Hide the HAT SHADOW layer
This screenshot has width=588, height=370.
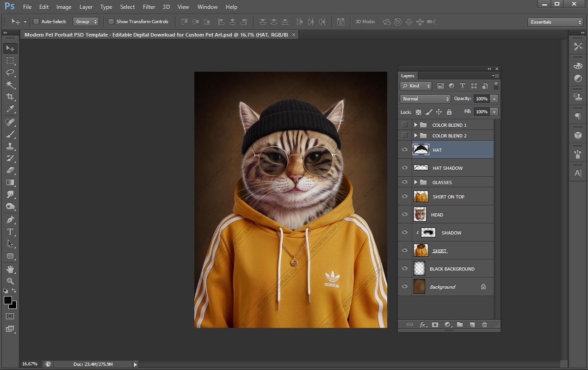pos(405,168)
